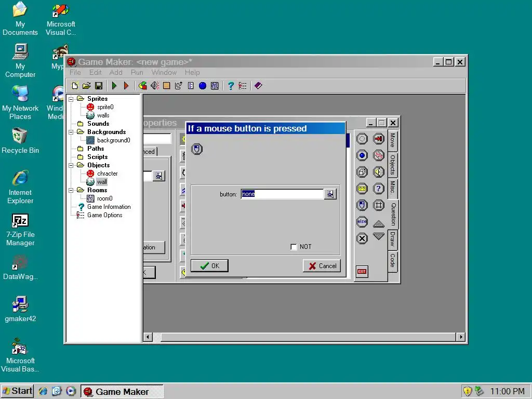Image resolution: width=532 pixels, height=399 pixels.
Task: Collapse the Objects folder in resource tree
Action: 71,165
